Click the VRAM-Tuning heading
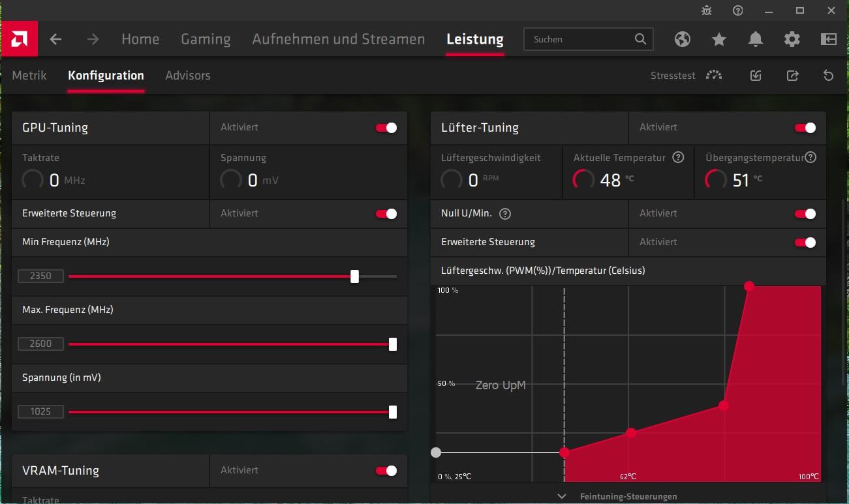The width and height of the screenshot is (849, 504). [x=61, y=471]
